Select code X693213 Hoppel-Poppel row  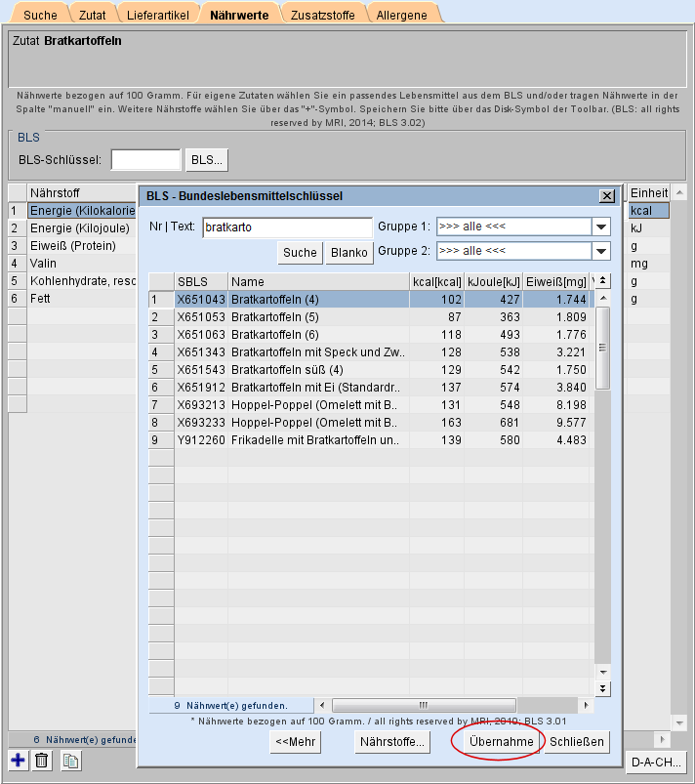point(371,405)
